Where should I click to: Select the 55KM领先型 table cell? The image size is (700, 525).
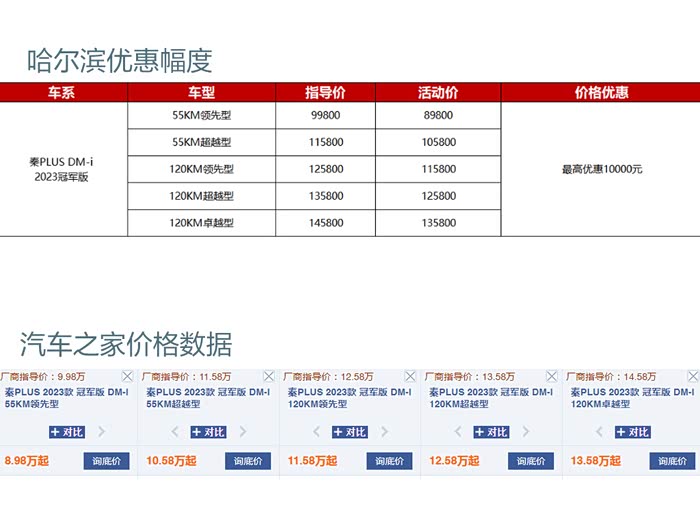[x=201, y=116]
